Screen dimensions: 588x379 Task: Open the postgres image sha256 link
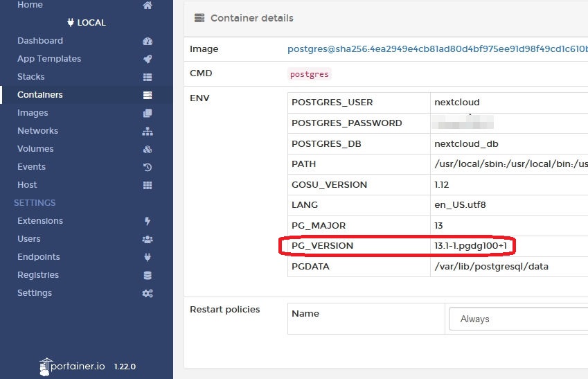[x=436, y=49]
